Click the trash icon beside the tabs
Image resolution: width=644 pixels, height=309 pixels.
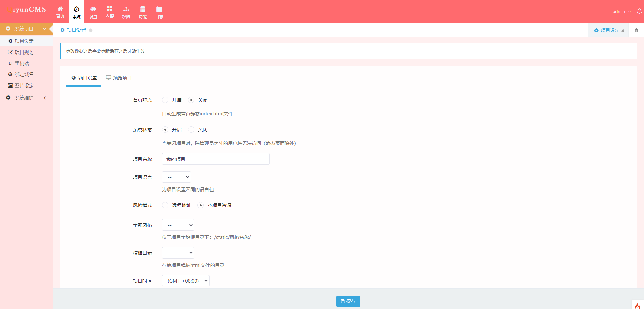636,30
